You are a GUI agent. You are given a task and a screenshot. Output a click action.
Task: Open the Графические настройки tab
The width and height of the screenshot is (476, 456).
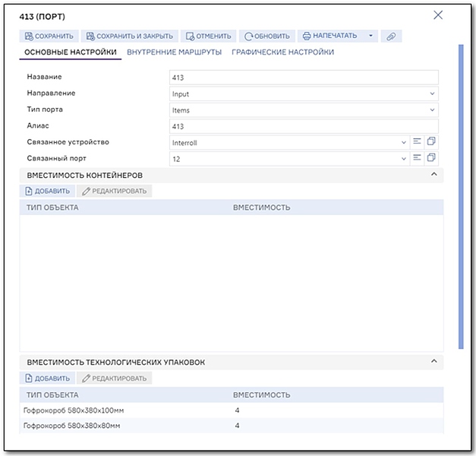[x=282, y=52]
